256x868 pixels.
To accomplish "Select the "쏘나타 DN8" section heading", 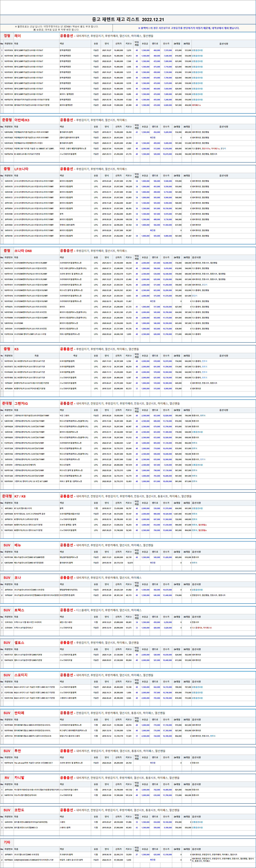I will point(23,251).
